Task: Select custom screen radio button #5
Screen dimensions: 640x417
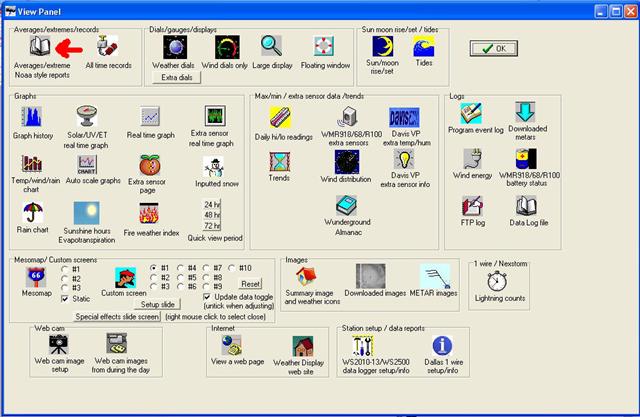Action: [x=180, y=277]
